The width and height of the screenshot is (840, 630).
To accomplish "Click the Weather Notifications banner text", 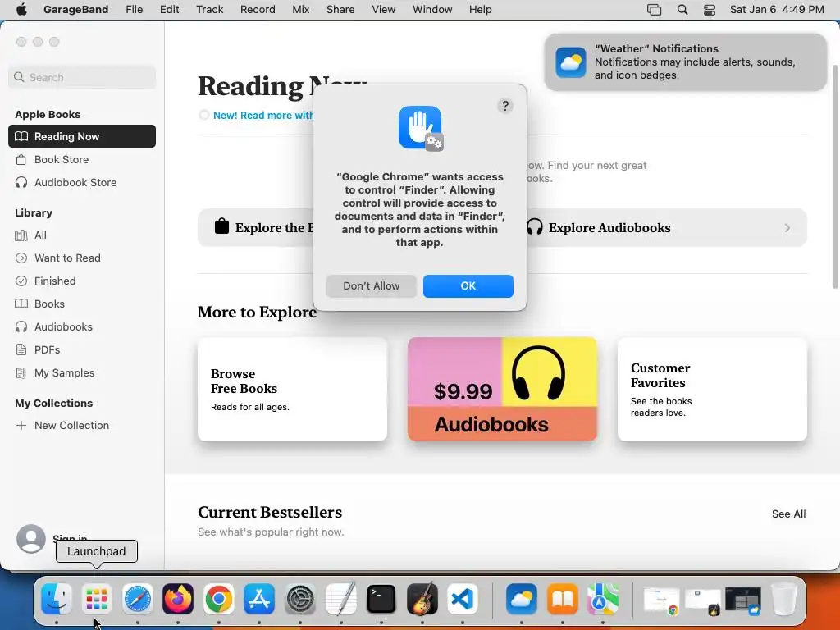I will (x=695, y=62).
